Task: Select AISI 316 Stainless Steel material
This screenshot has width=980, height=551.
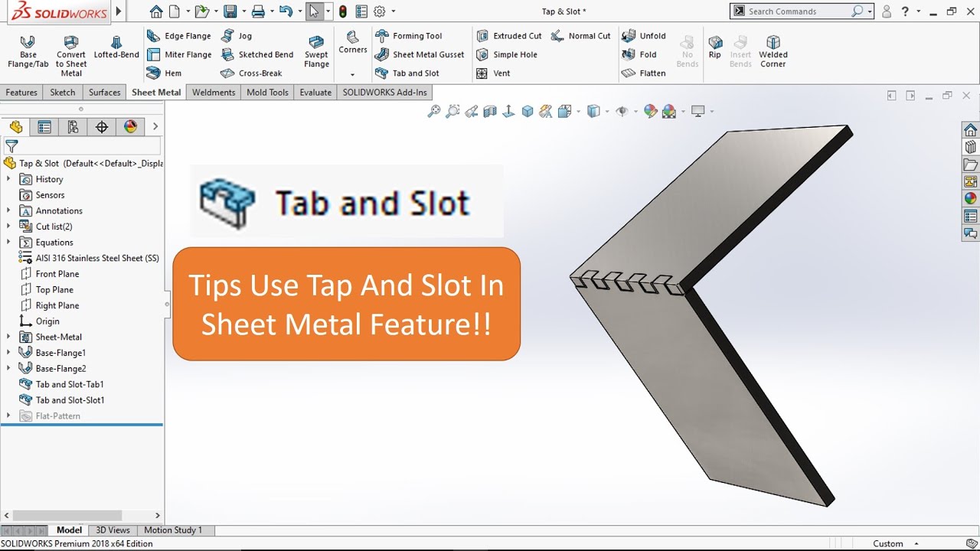Action: coord(89,258)
